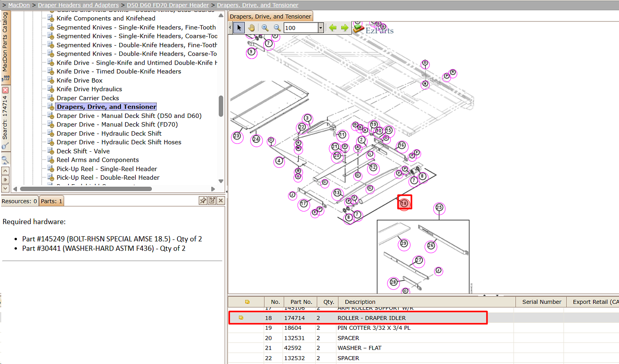Open Drapers, Drive, and Tensioner breadcrumb link
This screenshot has width=619, height=364.
[x=258, y=5]
